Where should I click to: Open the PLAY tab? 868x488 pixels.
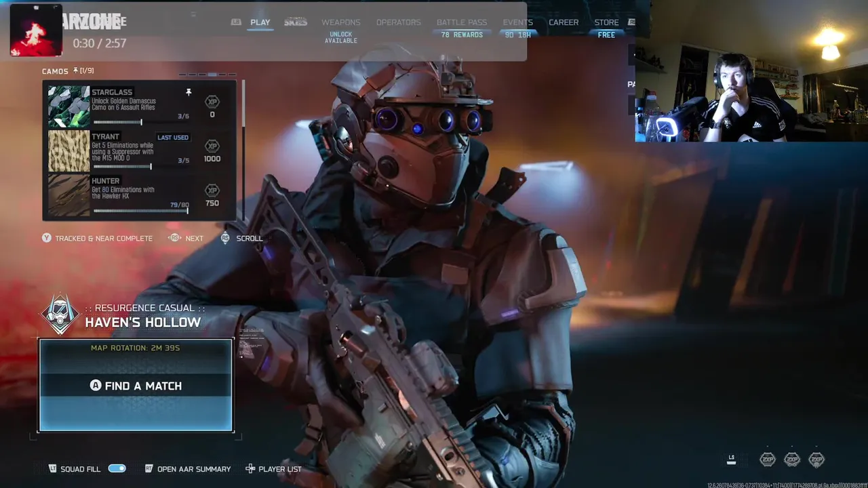click(260, 22)
